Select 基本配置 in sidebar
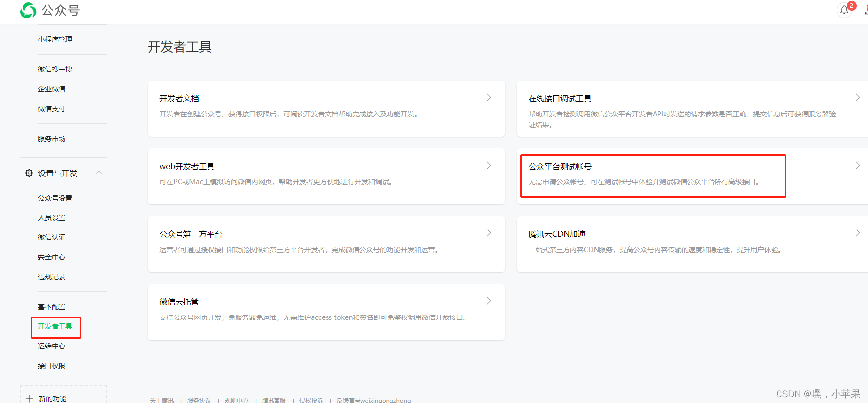Viewport: 868px width, 403px height. [x=52, y=307]
